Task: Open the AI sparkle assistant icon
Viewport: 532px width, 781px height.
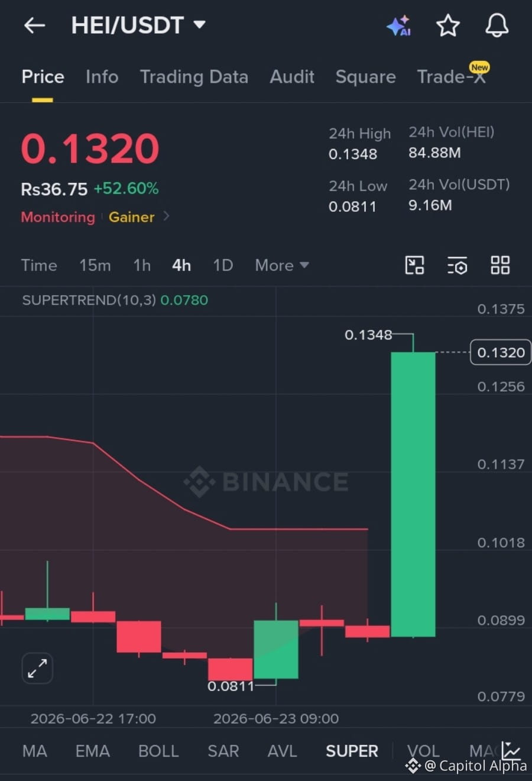Action: pos(398,26)
